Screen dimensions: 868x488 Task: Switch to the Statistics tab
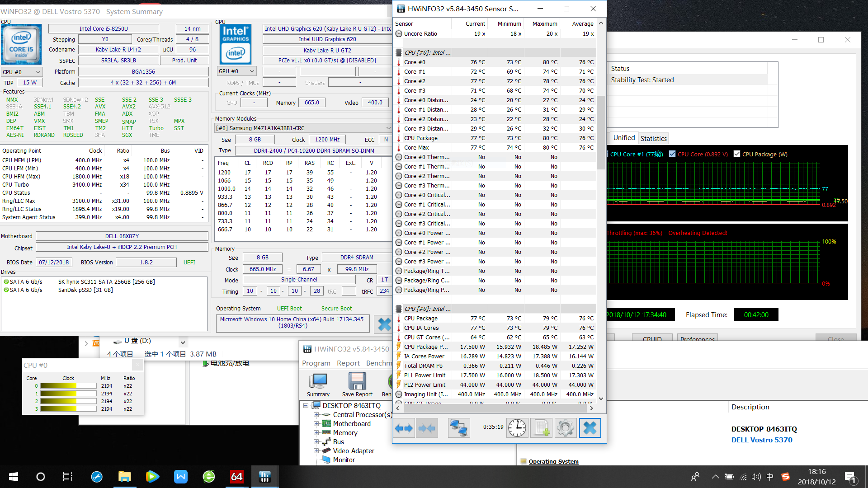coord(653,139)
